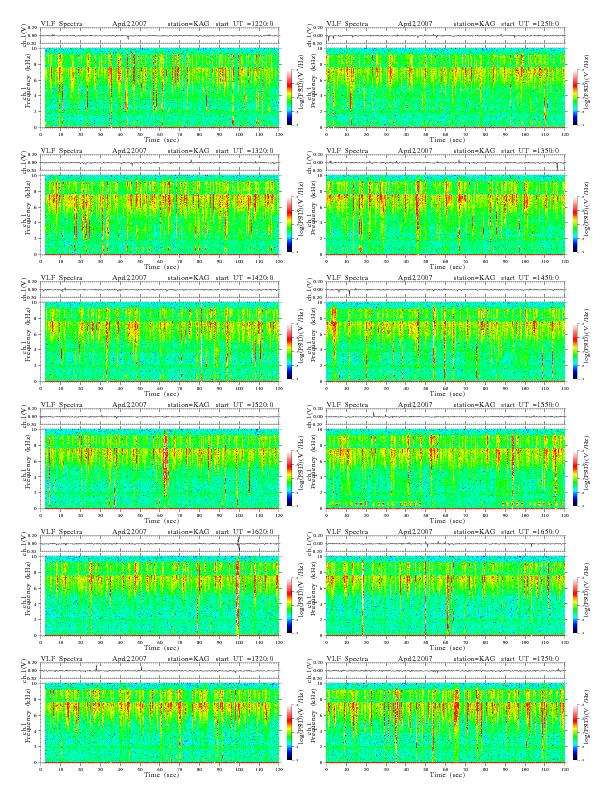
Task: Select the spectrogram starting at UT 1350:0
Action: click(445, 215)
